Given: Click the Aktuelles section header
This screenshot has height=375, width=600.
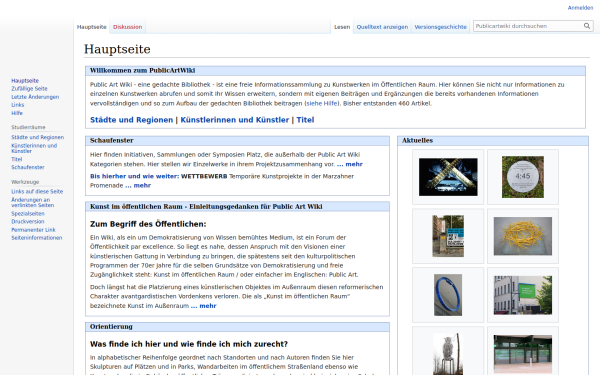Looking at the screenshot, I should coord(417,140).
